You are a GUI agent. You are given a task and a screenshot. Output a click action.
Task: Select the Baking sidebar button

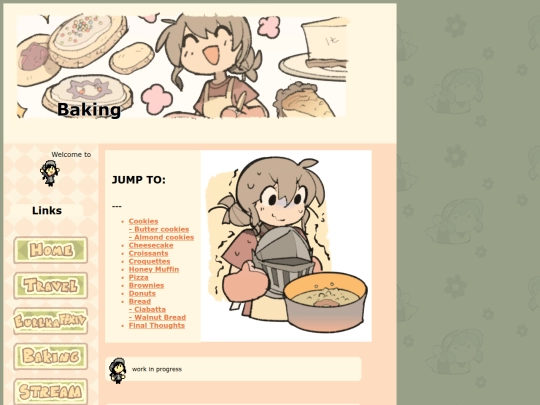tap(51, 356)
